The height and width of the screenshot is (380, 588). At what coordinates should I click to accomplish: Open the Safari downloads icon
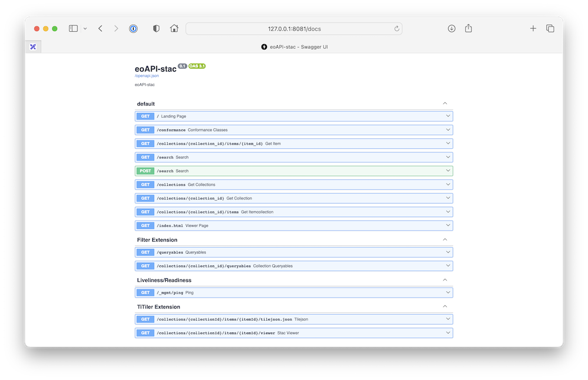click(452, 28)
